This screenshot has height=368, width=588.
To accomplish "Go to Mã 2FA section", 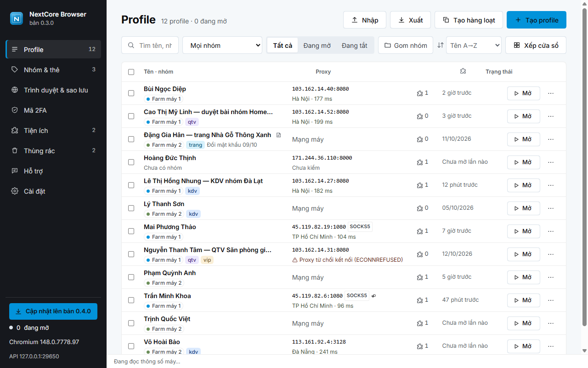I will click(x=53, y=110).
